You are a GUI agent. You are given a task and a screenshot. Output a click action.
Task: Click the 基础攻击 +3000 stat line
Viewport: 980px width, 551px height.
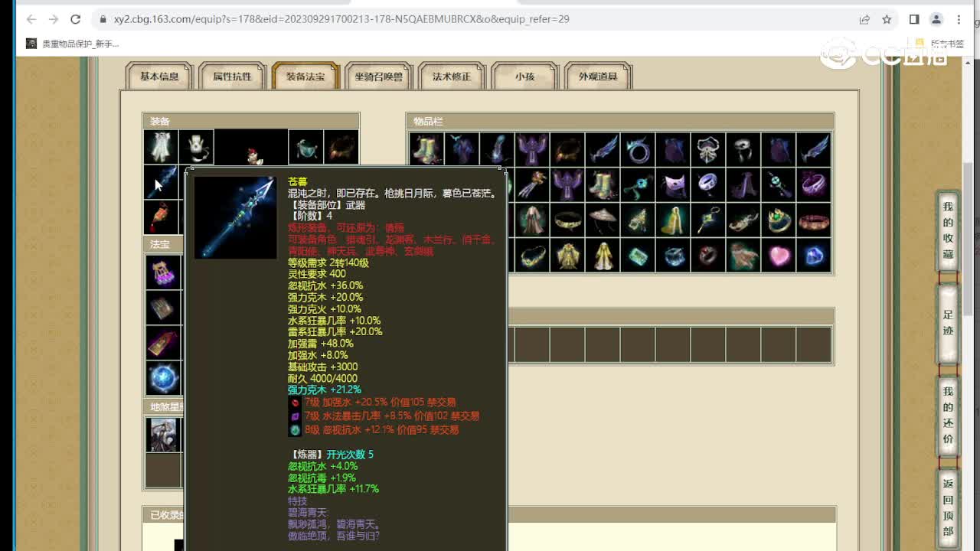(x=322, y=367)
